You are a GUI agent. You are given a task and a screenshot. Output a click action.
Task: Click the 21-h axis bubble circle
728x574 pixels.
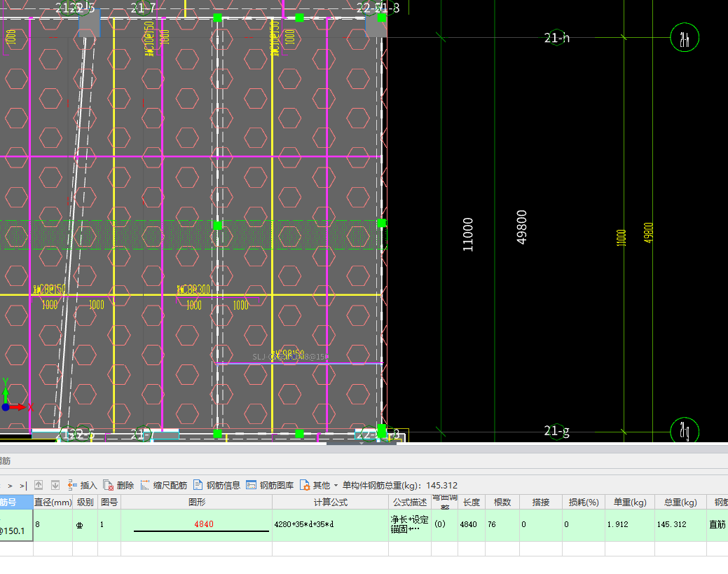coord(685,38)
